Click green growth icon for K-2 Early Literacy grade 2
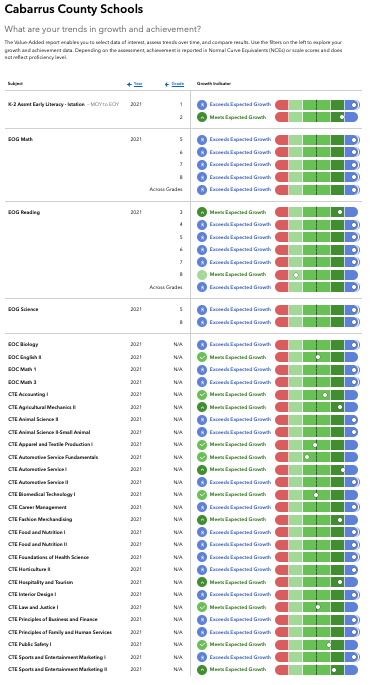380x685 pixels. [202, 118]
